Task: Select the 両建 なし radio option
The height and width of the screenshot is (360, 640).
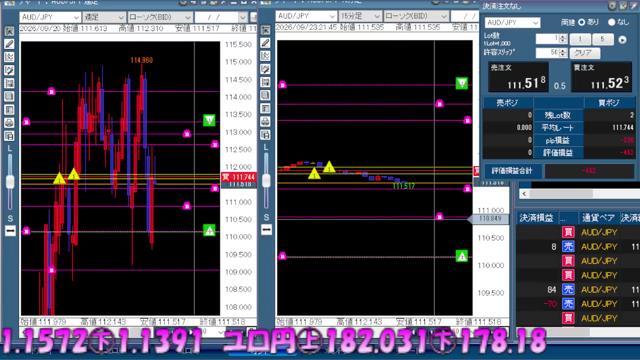Action: coord(611,22)
